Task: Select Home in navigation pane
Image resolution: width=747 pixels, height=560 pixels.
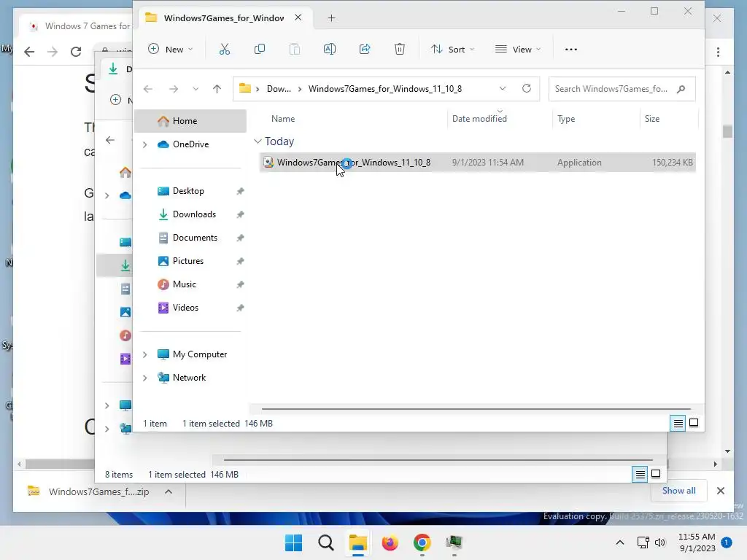Action: tap(190, 121)
